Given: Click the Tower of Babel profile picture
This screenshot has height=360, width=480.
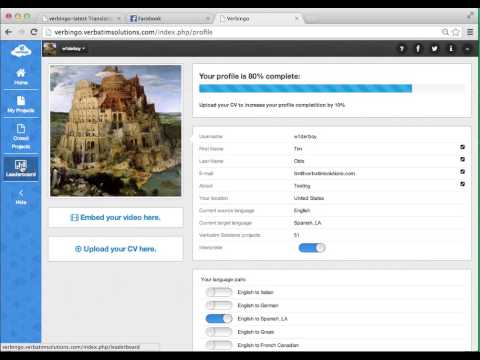Looking at the screenshot, I should click(x=116, y=131).
